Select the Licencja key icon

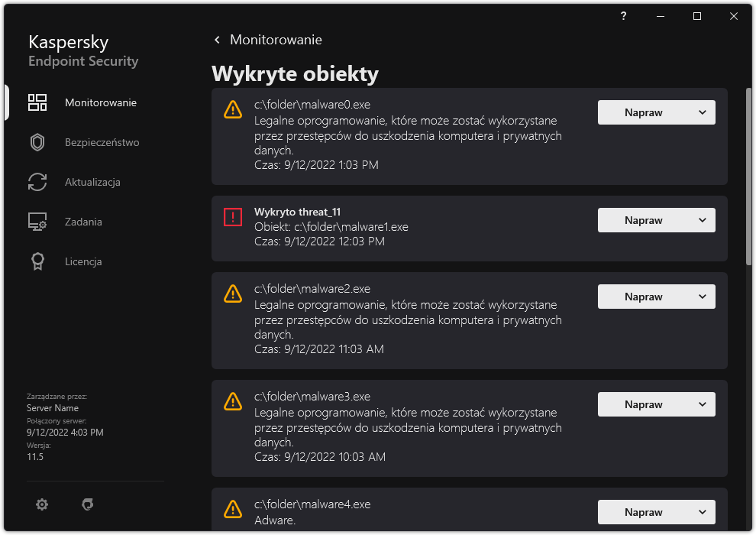37,261
